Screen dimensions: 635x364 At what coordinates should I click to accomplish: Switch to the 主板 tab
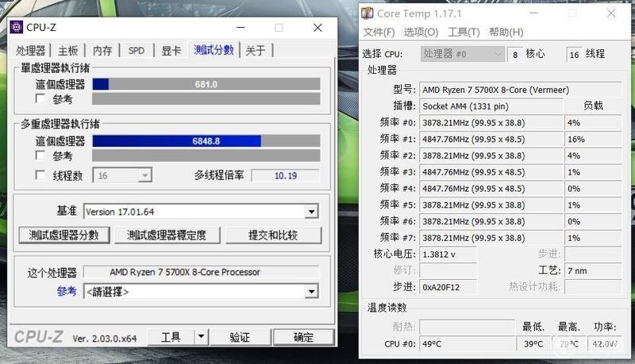[67, 51]
